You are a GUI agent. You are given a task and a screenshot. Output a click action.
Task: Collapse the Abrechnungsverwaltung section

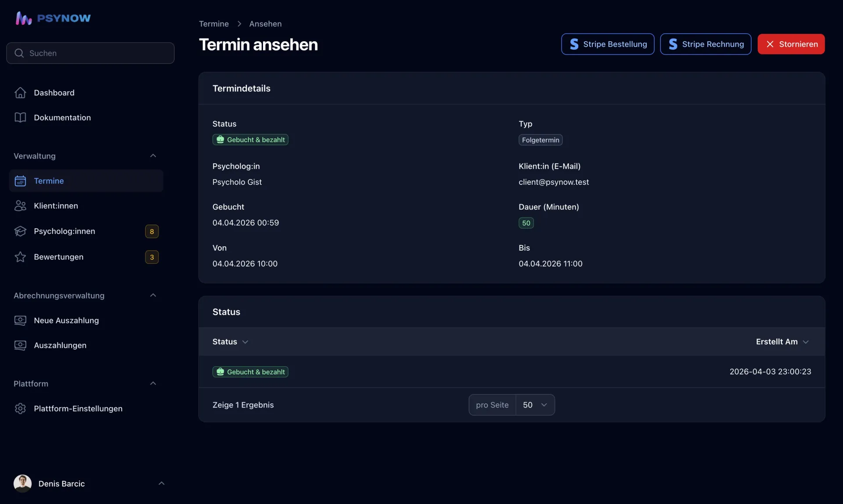point(153,295)
